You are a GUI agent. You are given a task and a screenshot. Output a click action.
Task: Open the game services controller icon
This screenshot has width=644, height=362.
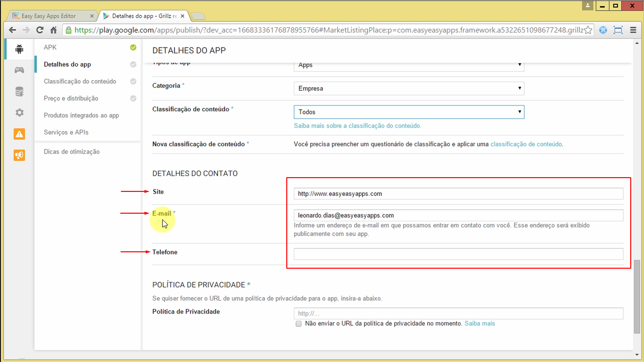pos(19,70)
